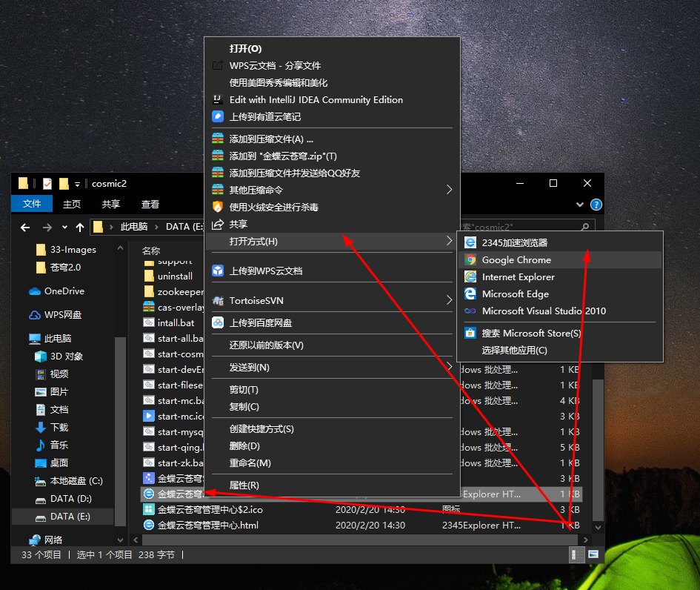This screenshot has width=700, height=590.
Task: Expand the TortoiseSVN submenu arrow
Action: pyautogui.click(x=449, y=301)
